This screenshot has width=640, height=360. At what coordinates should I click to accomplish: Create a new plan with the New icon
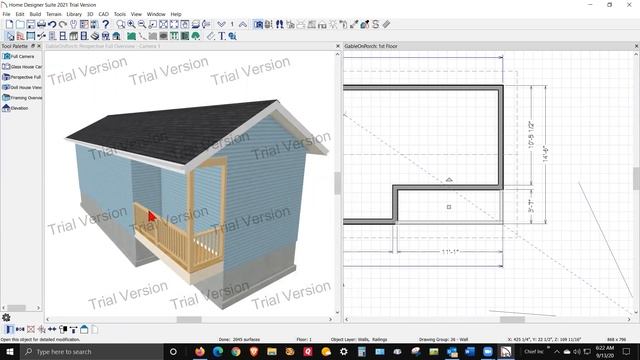pos(9,24)
